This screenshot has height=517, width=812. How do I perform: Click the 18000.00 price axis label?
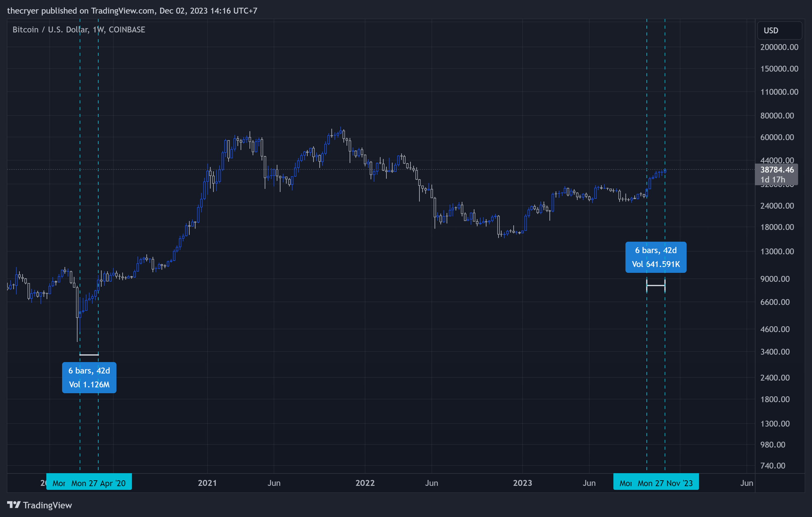777,227
